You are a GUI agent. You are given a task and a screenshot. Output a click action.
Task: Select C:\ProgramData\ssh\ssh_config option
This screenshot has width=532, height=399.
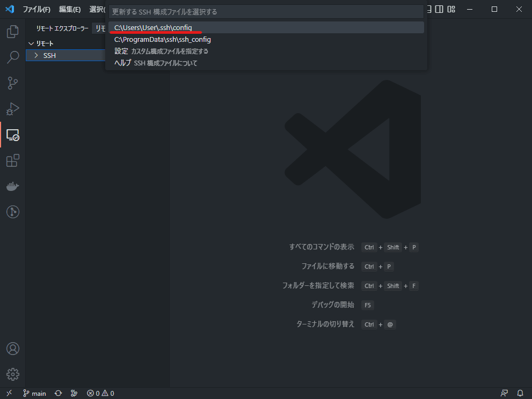161,39
